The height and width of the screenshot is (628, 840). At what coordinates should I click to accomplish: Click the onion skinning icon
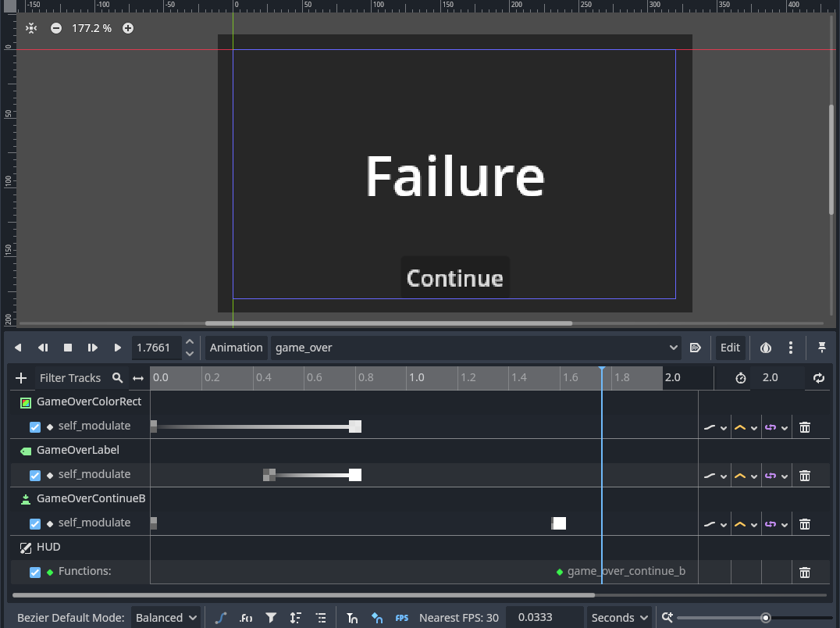[x=766, y=348]
